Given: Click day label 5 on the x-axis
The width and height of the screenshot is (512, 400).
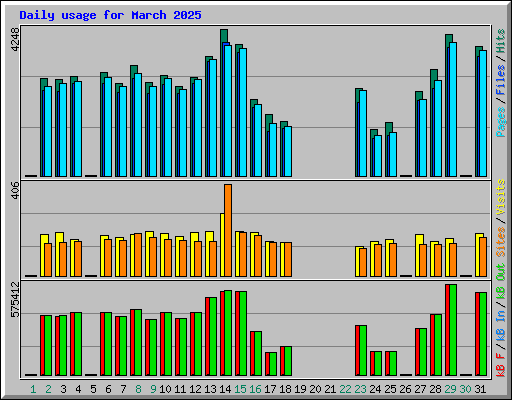Looking at the screenshot, I should click(x=93, y=389).
